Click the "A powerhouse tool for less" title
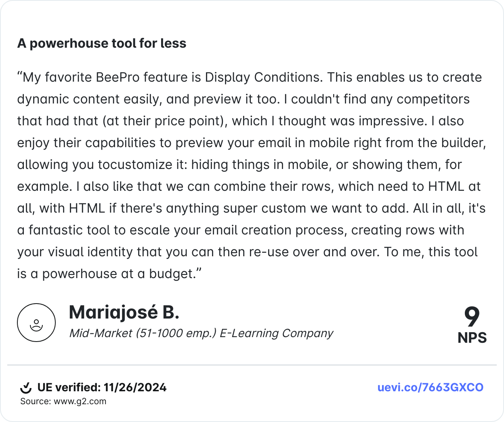The width and height of the screenshot is (504, 422). click(102, 43)
